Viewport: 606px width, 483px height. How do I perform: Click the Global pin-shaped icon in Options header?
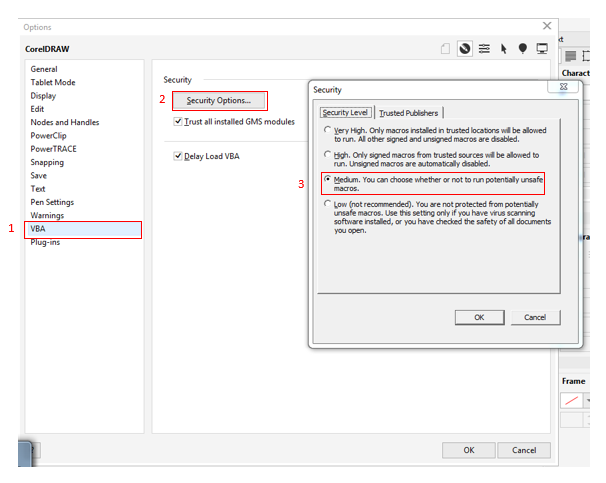pos(523,49)
